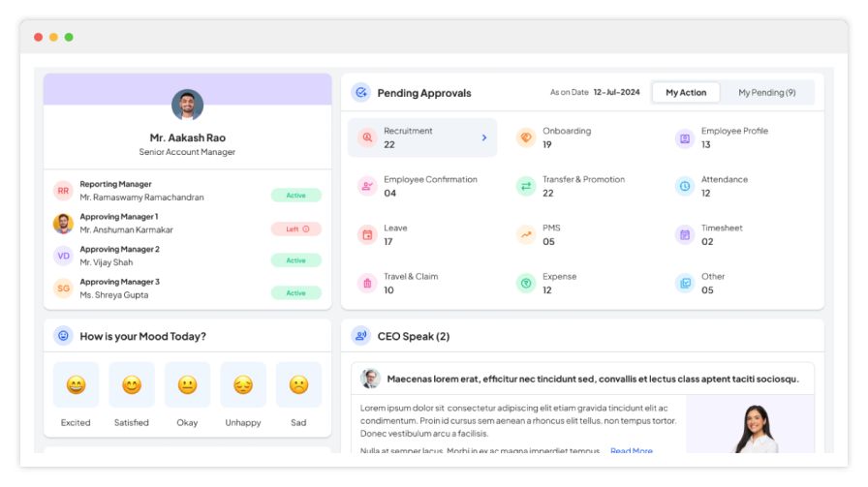
Task: Open the PMS trend icon
Action: [x=526, y=234]
